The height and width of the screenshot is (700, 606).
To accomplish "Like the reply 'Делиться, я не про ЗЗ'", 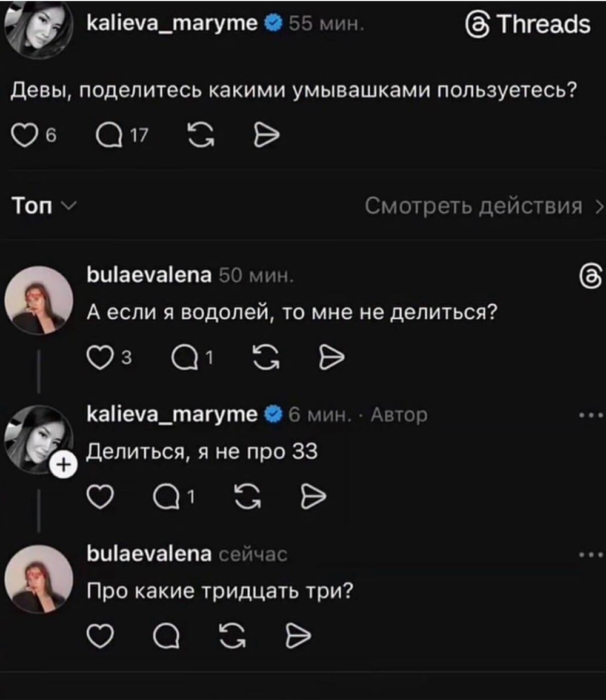I will coord(98,498).
